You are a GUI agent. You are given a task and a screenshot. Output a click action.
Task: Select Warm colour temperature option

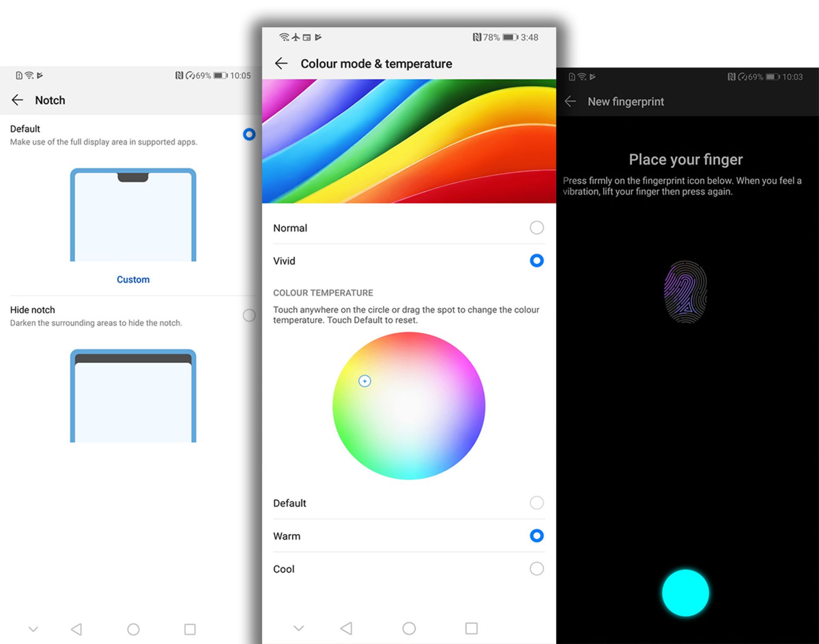[x=536, y=536]
